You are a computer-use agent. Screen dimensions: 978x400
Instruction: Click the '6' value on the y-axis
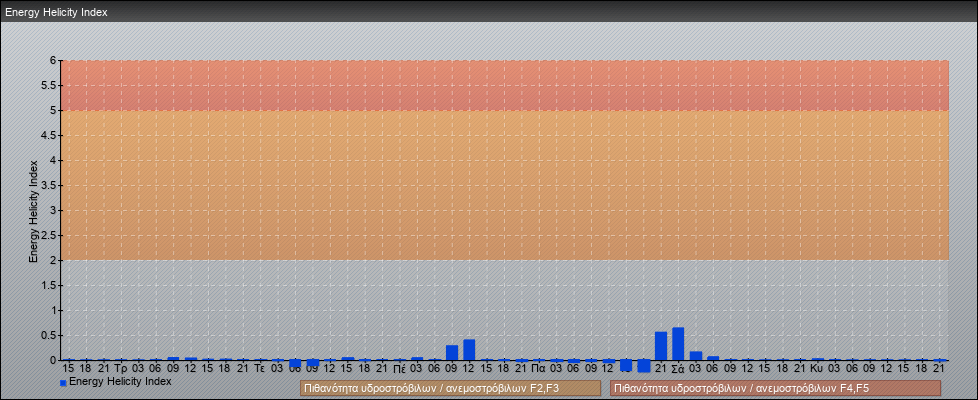click(53, 61)
